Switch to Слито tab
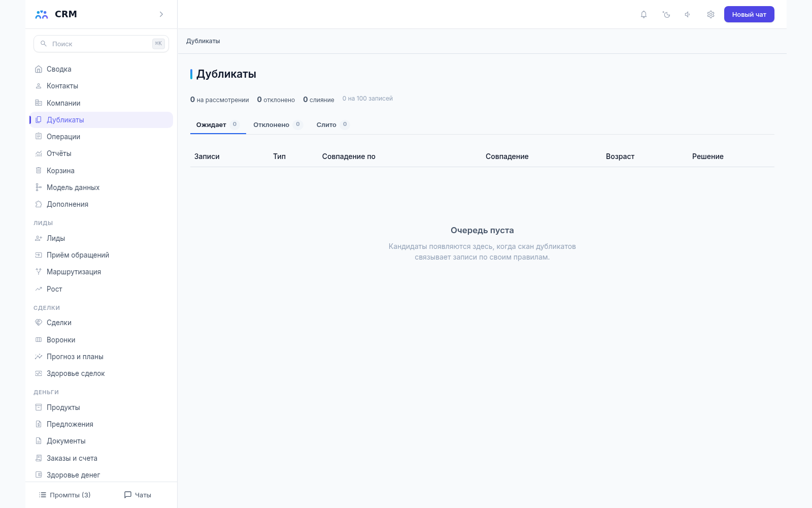This screenshot has width=812, height=508. 333,124
